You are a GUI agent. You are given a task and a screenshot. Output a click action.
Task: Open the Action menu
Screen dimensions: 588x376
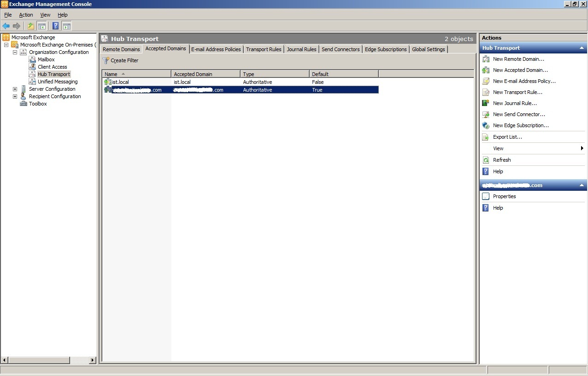pos(26,15)
